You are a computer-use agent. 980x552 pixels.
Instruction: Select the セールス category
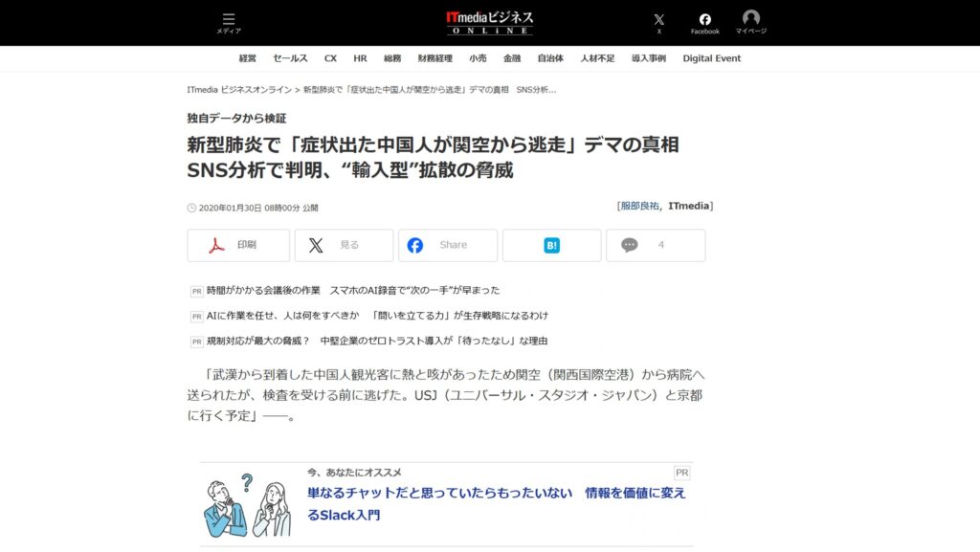(289, 58)
